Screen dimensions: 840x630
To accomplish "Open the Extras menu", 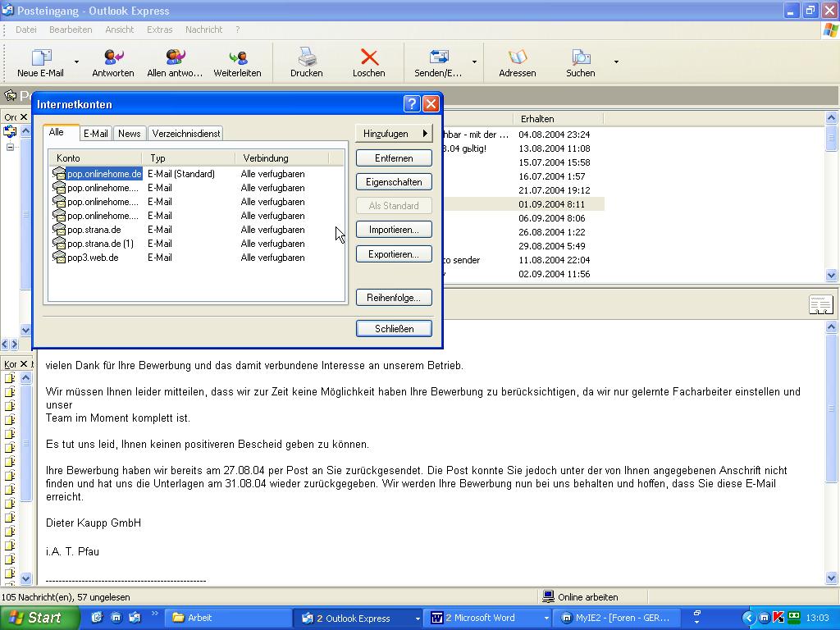I will click(x=160, y=30).
